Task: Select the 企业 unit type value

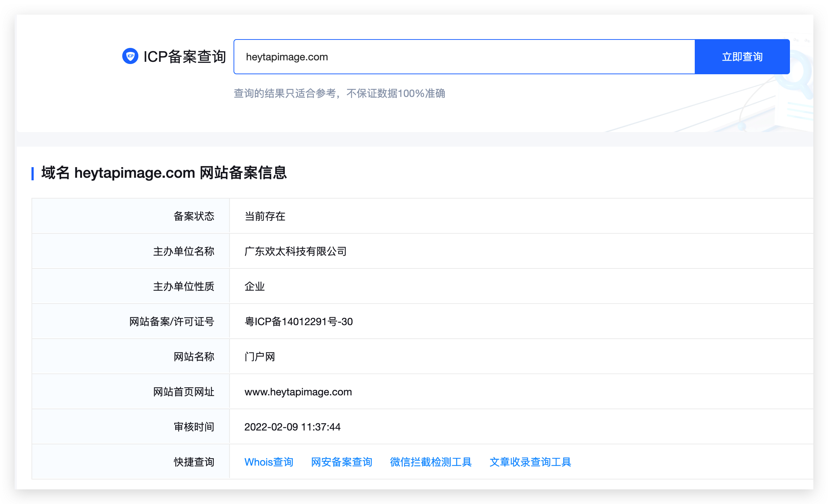Action: (254, 286)
